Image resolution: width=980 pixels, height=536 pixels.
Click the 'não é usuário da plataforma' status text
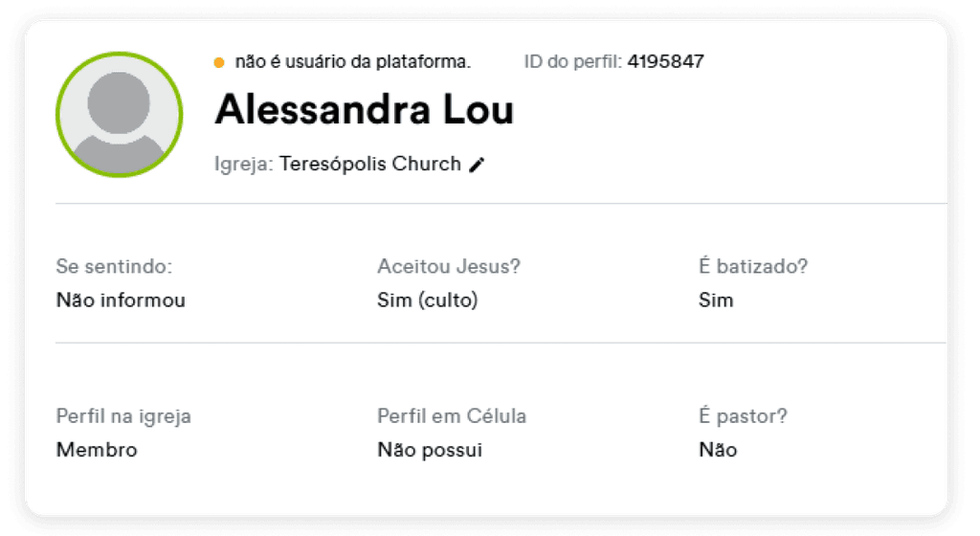coord(353,62)
